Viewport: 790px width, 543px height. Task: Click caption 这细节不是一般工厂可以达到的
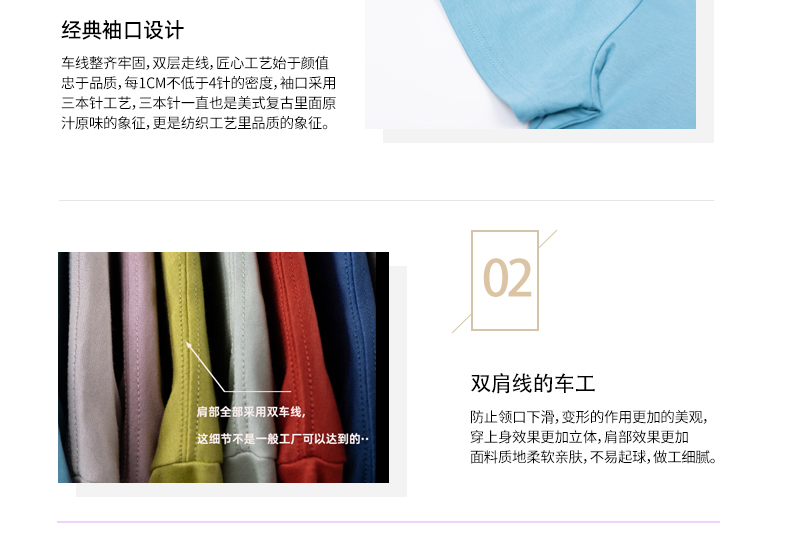click(282, 439)
